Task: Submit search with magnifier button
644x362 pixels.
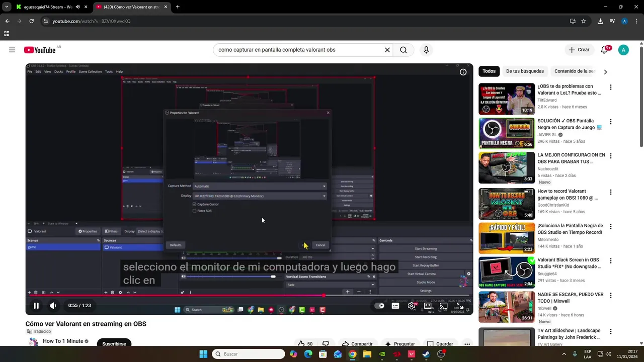Action: (x=404, y=50)
